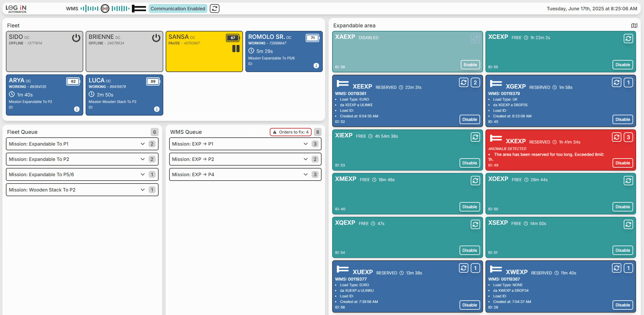Click the date and time text

tap(592, 9)
